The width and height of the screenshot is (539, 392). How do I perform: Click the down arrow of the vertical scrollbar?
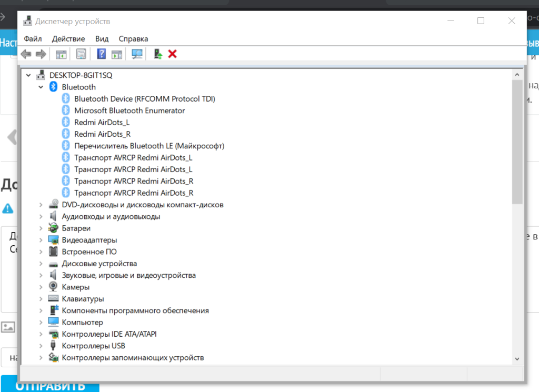coord(517,358)
